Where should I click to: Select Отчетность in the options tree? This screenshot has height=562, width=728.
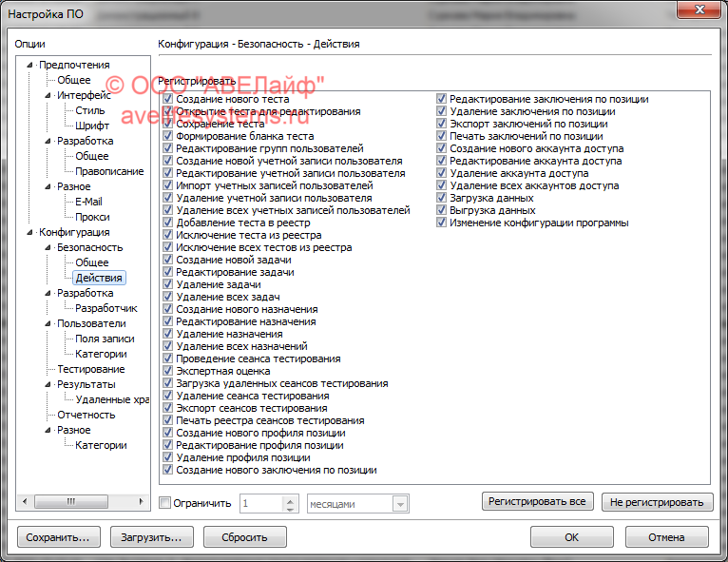[x=86, y=415]
